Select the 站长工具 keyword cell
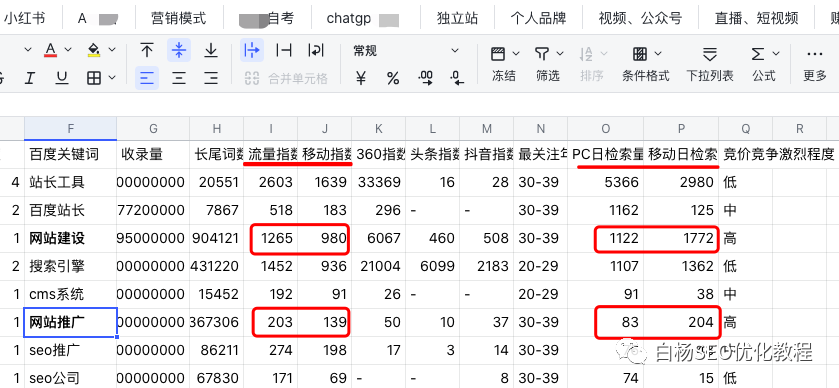 (71, 182)
